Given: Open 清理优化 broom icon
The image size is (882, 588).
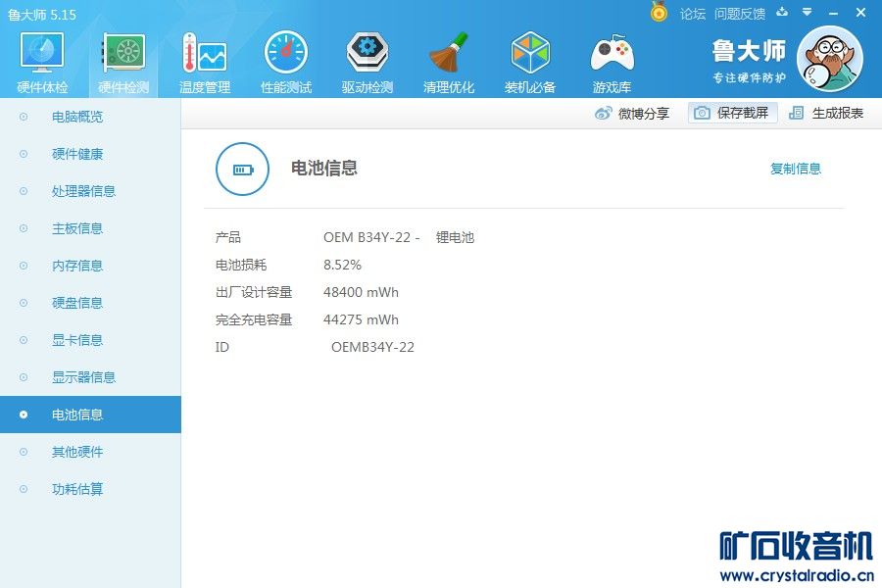Looking at the screenshot, I should click(449, 56).
